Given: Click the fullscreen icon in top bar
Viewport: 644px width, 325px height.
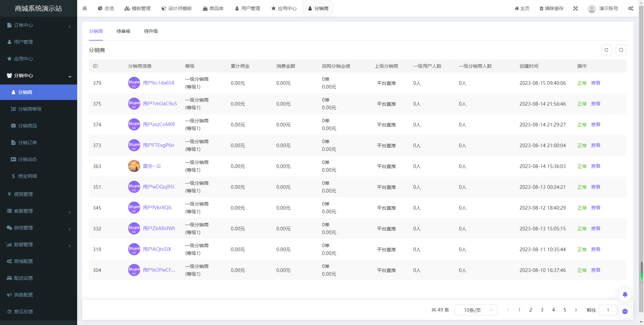Looking at the screenshot, I should 576,8.
